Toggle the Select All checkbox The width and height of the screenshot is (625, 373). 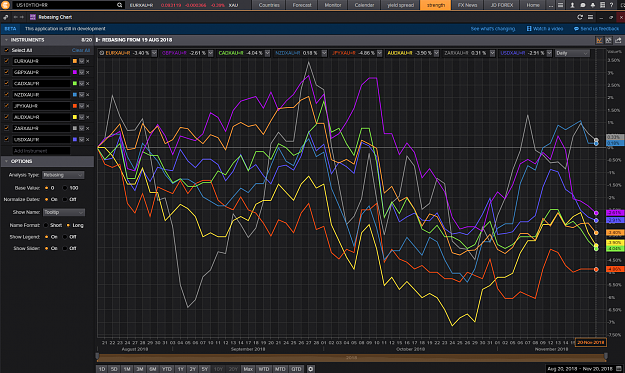[x=6, y=50]
